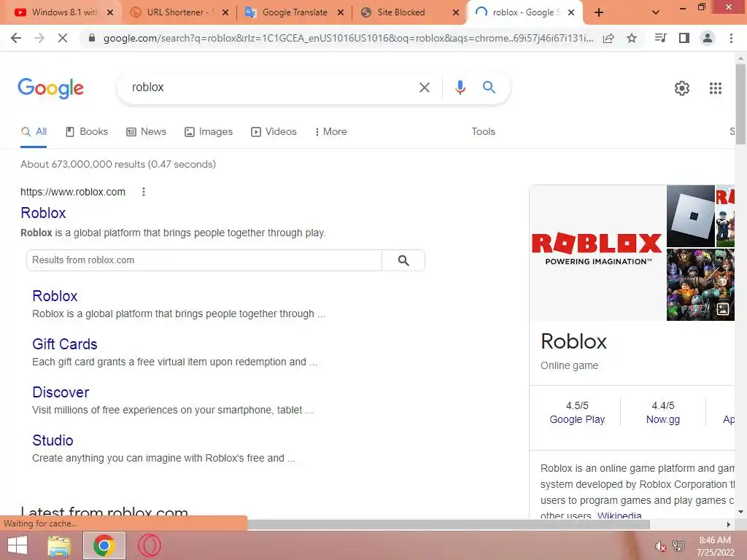Image resolution: width=747 pixels, height=560 pixels.
Task: Search within roblox.com using the magnifier button
Action: pos(403,260)
